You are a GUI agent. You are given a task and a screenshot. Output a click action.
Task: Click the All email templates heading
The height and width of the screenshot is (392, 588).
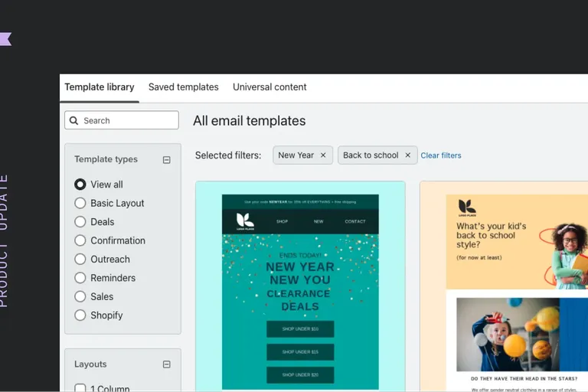tap(250, 121)
